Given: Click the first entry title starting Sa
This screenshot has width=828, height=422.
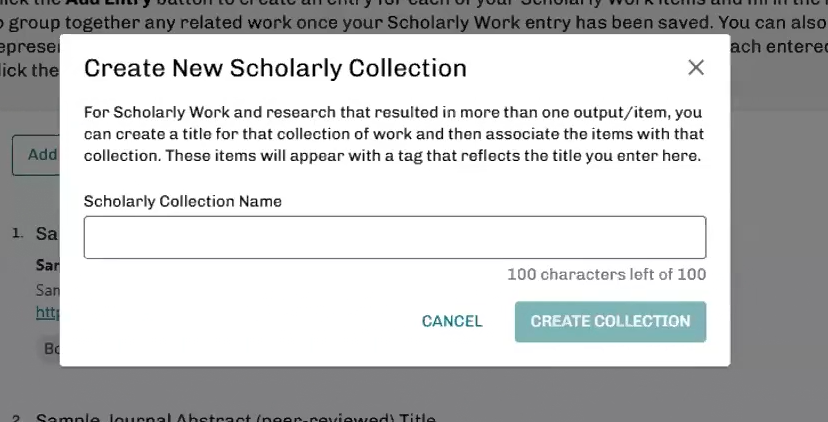Looking at the screenshot, I should click(46, 234).
